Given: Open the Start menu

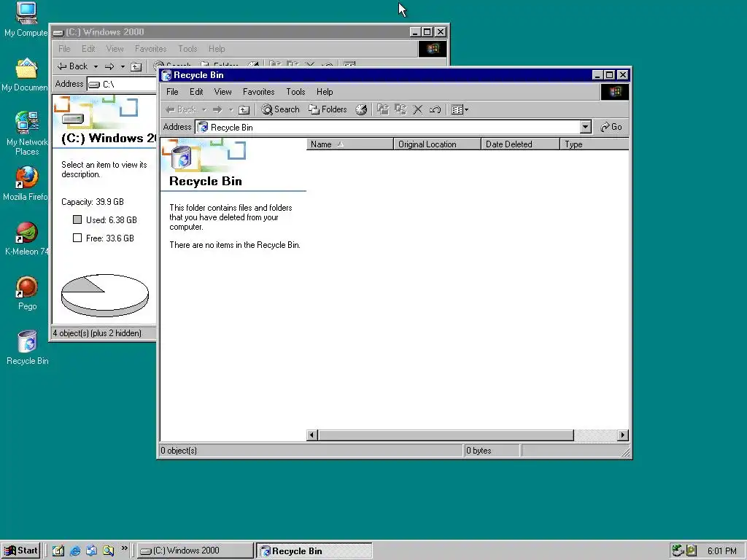Looking at the screenshot, I should pyautogui.click(x=20, y=551).
